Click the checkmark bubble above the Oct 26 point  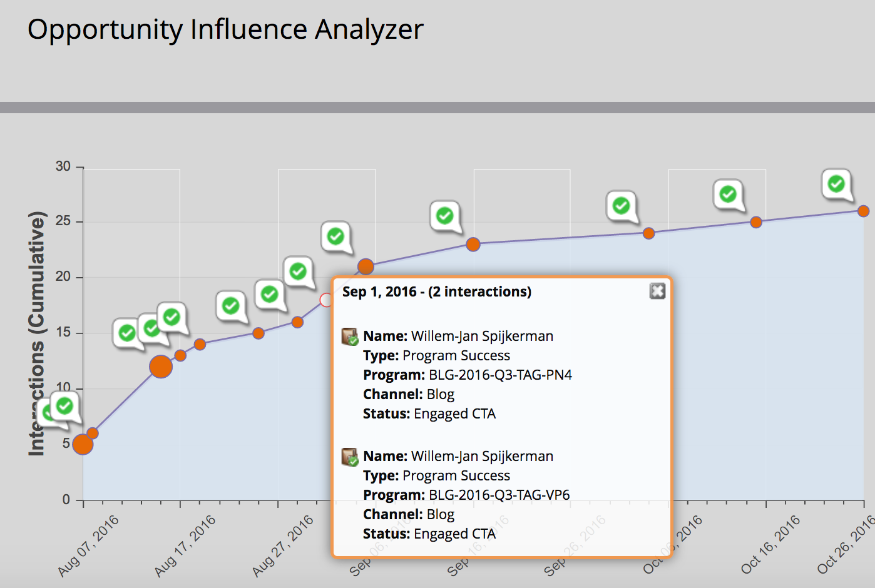[836, 184]
